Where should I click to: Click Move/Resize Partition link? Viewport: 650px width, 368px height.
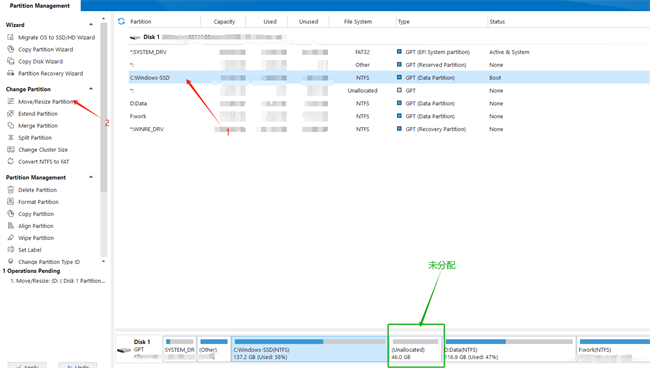(46, 102)
